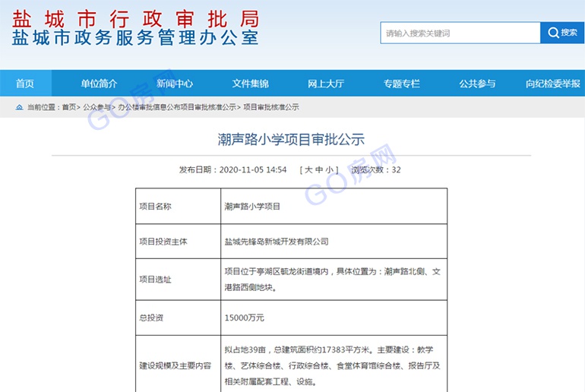Click the project location text mentioning 亭湖区

coord(333,280)
